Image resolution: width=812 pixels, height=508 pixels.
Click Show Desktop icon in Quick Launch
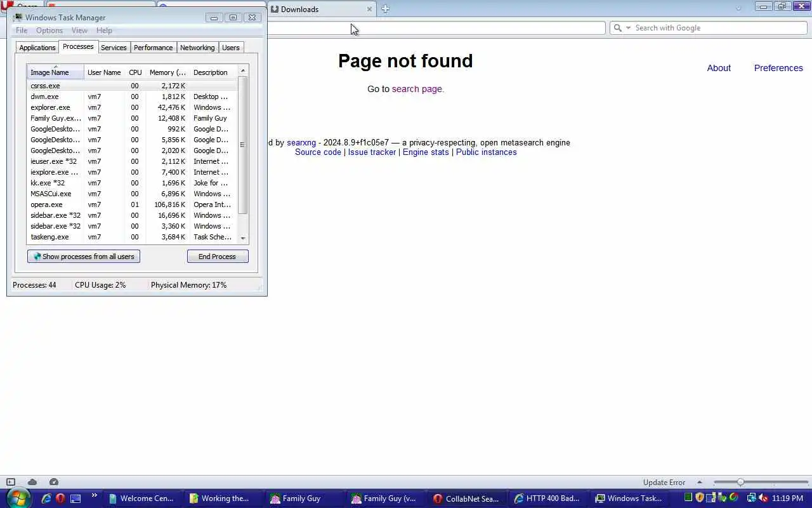pos(75,498)
